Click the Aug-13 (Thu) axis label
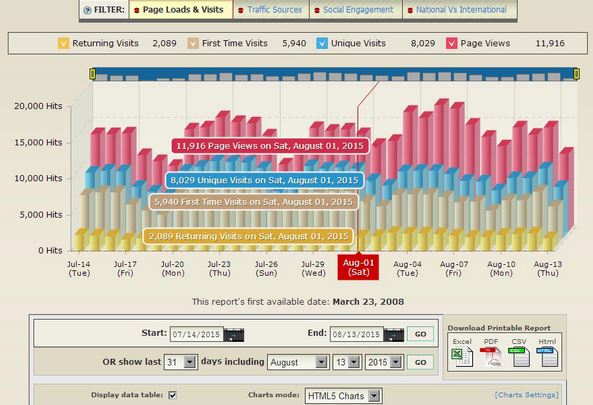The width and height of the screenshot is (593, 405). (548, 268)
